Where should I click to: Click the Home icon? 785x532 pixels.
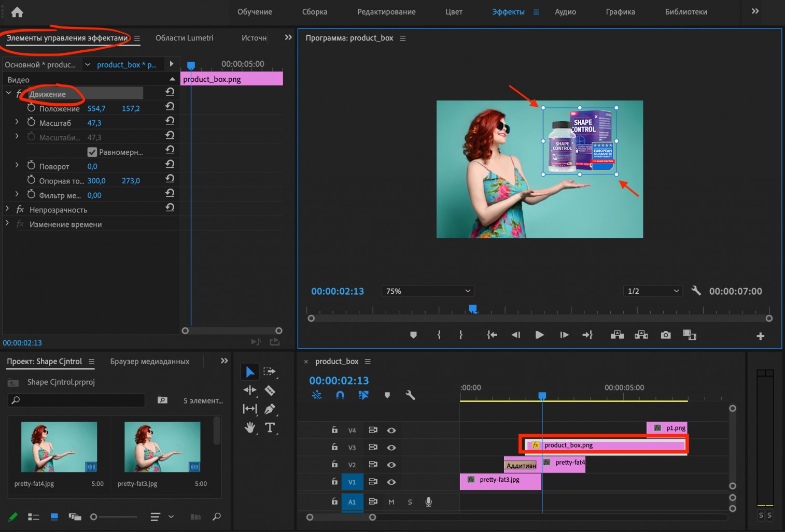(17, 12)
